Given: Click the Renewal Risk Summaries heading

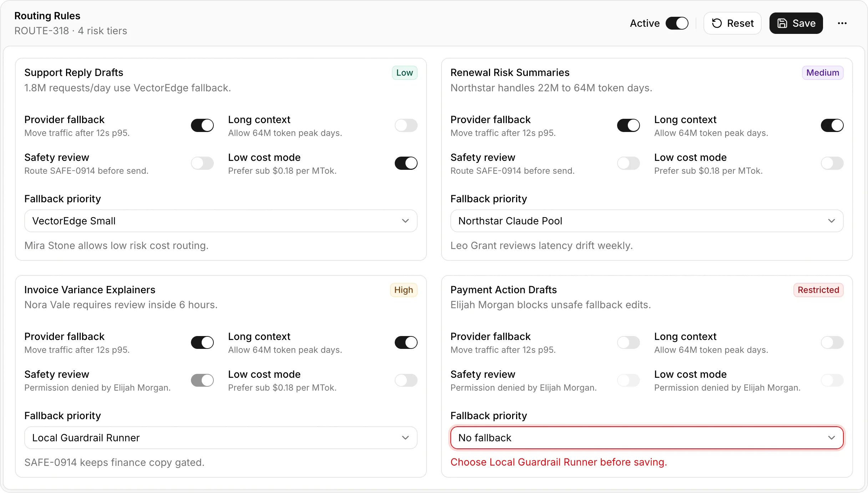Looking at the screenshot, I should click(x=510, y=72).
